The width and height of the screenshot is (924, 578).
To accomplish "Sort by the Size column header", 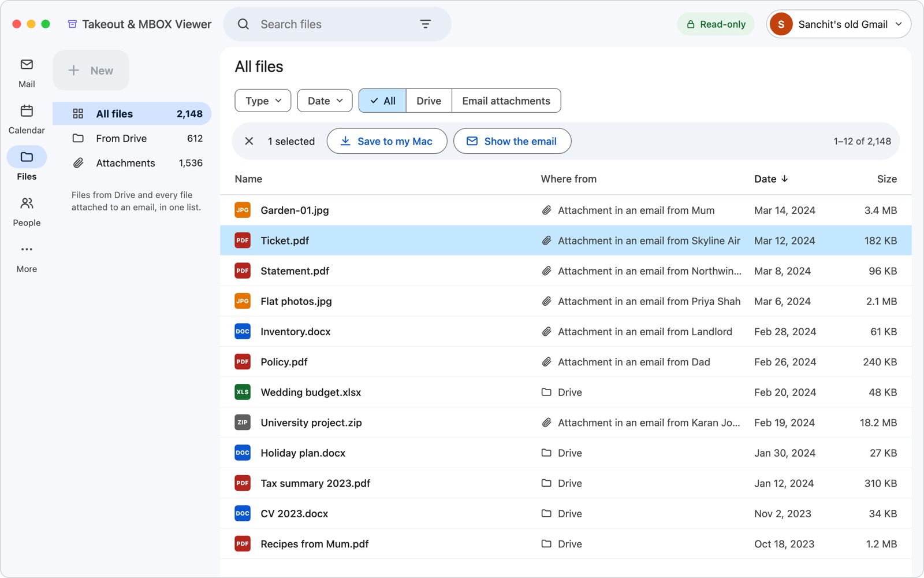I will tap(886, 179).
